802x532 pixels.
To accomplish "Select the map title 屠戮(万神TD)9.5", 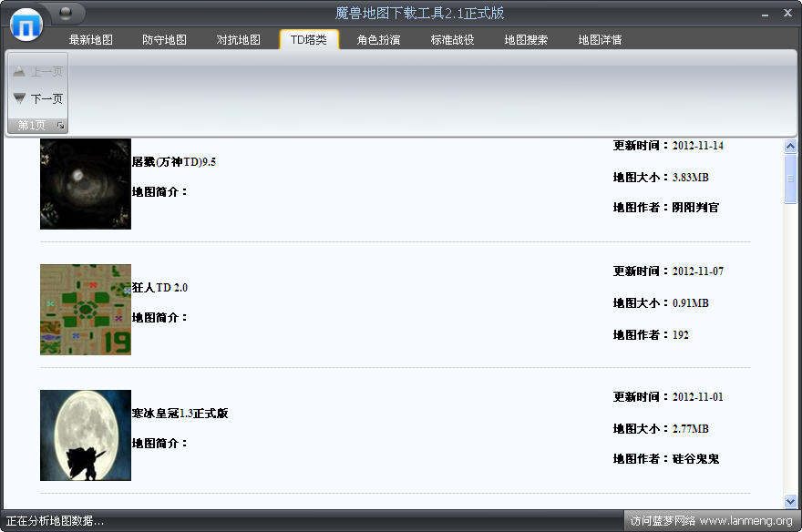I will point(174,162).
